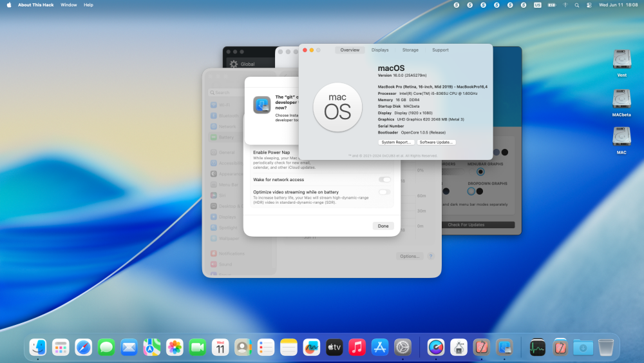The image size is (644, 363).
Task: Open the About This Hack menu
Action: (35, 5)
